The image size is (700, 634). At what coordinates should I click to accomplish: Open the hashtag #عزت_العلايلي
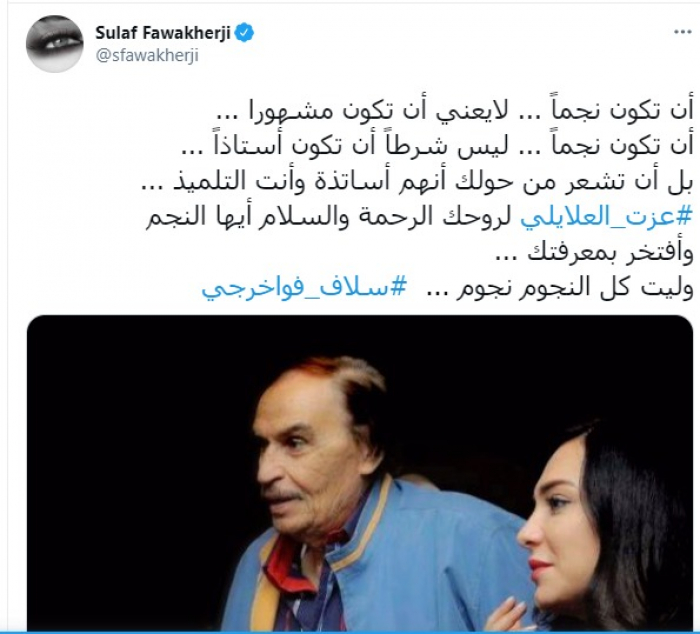click(x=606, y=218)
